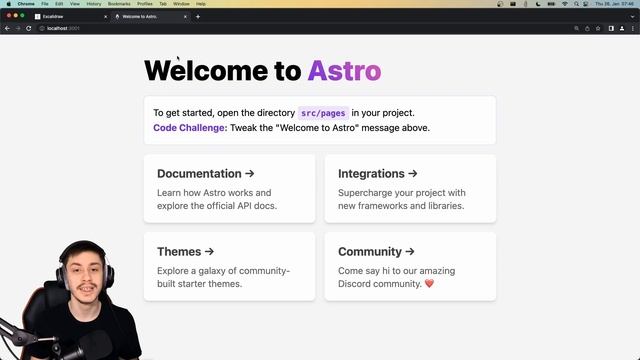Expand the tab search chevron
The height and width of the screenshot is (360, 640).
point(633,17)
